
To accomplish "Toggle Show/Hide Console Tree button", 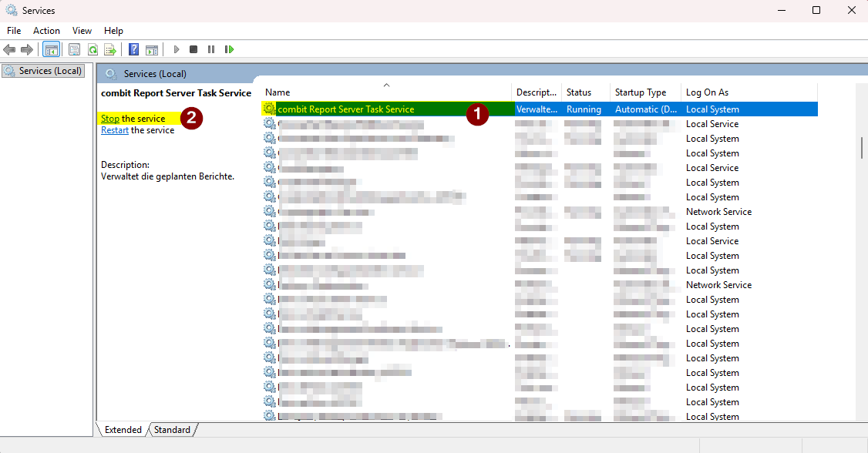I will 51,49.
